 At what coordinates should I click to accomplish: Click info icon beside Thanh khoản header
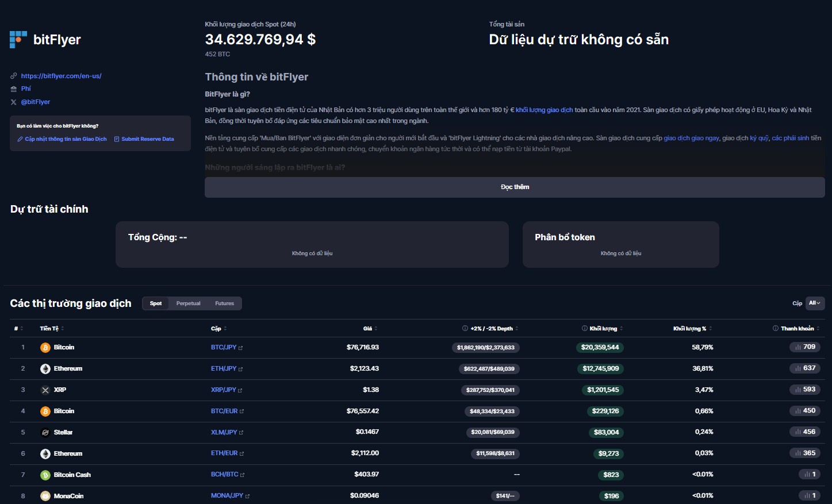click(x=776, y=329)
